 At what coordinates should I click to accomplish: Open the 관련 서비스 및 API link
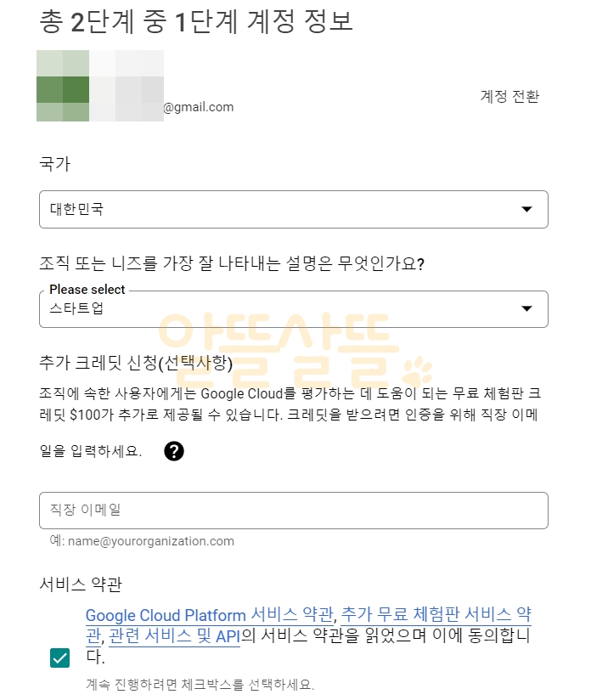tap(174, 635)
